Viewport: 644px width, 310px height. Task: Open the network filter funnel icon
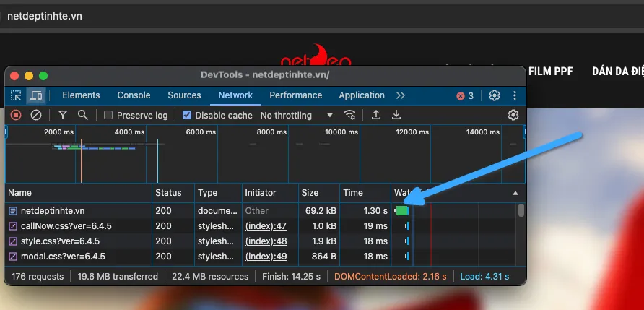tap(62, 115)
